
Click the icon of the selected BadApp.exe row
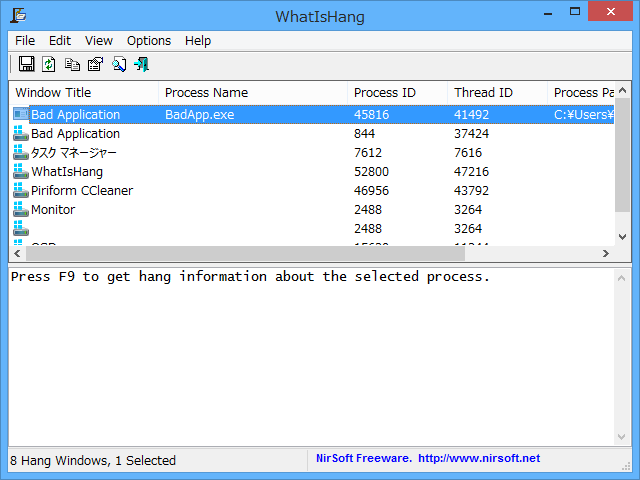(21, 114)
